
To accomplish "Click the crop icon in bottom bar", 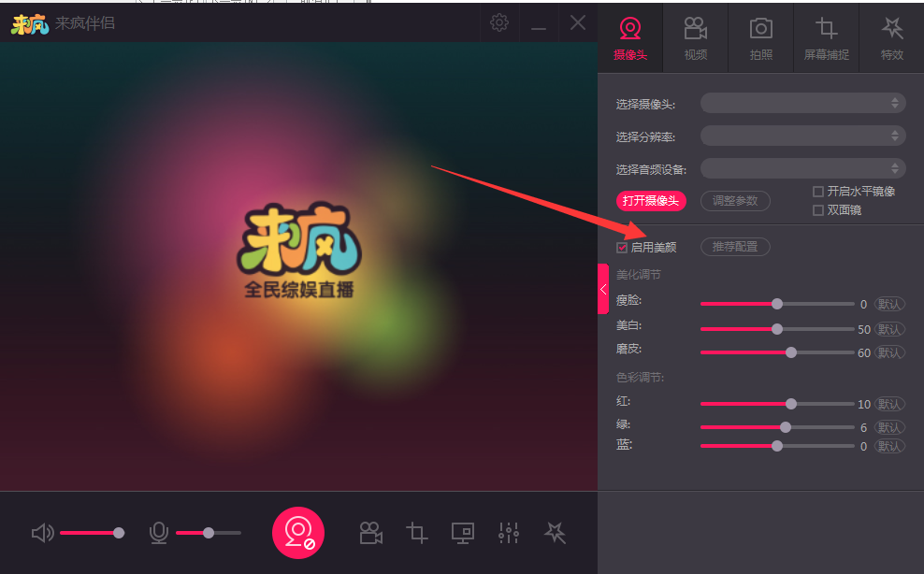I will pyautogui.click(x=416, y=533).
